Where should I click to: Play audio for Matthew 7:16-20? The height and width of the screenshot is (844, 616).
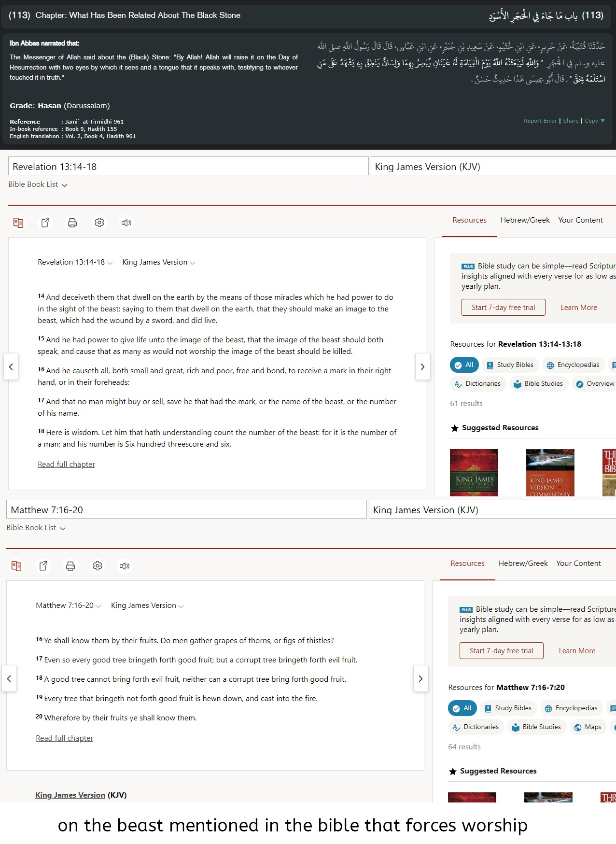(x=125, y=566)
